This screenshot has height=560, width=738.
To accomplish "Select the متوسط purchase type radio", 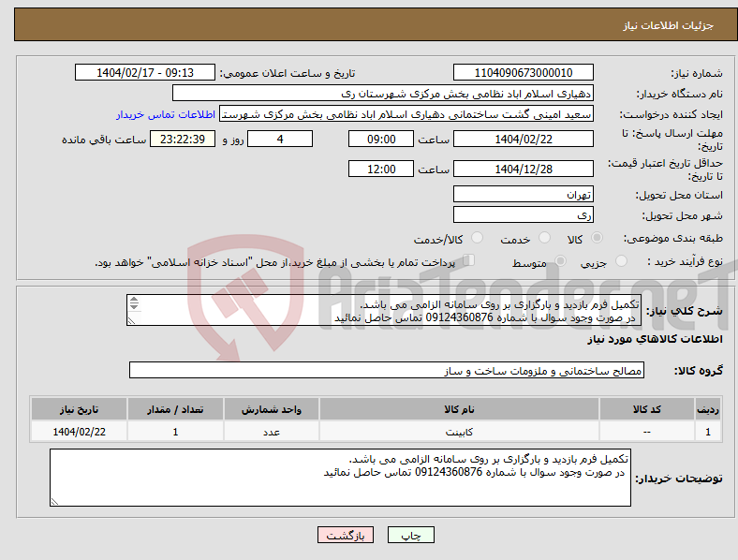I will [560, 260].
